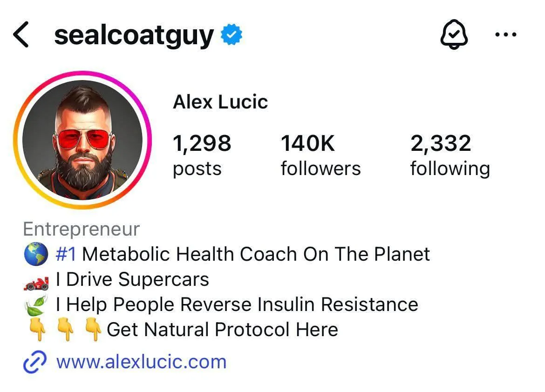Select the Alex Lucic display name
The height and width of the screenshot is (392, 545).
pyautogui.click(x=220, y=102)
